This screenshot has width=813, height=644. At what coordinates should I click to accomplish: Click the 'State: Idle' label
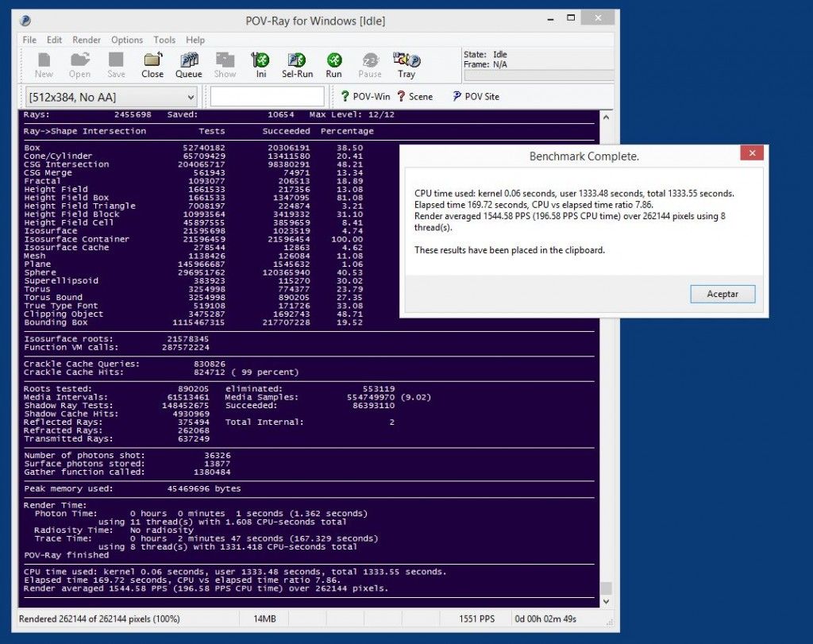tap(485, 55)
